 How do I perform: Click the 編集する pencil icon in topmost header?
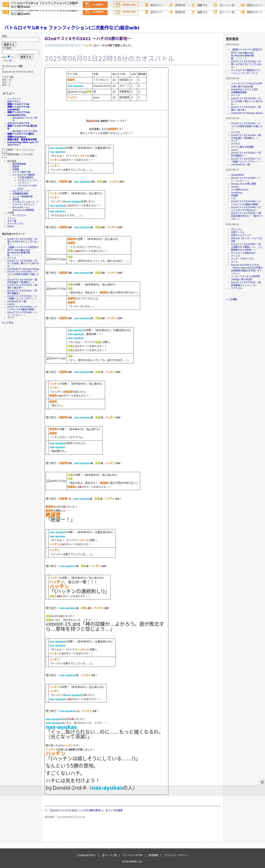coord(193,5)
